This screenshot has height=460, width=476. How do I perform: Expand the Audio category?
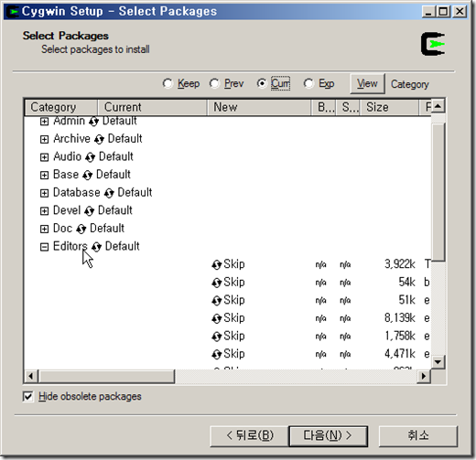point(44,157)
